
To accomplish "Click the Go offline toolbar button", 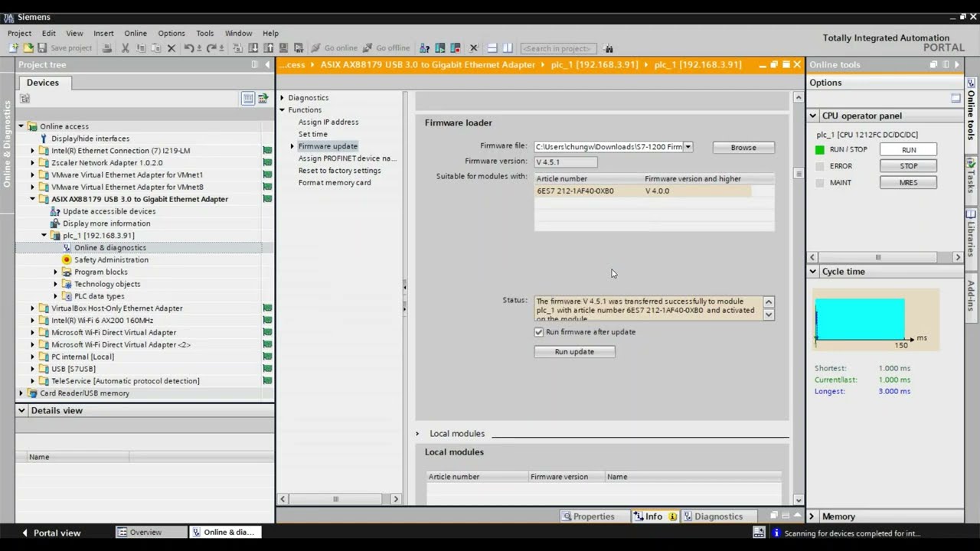I will pos(386,47).
